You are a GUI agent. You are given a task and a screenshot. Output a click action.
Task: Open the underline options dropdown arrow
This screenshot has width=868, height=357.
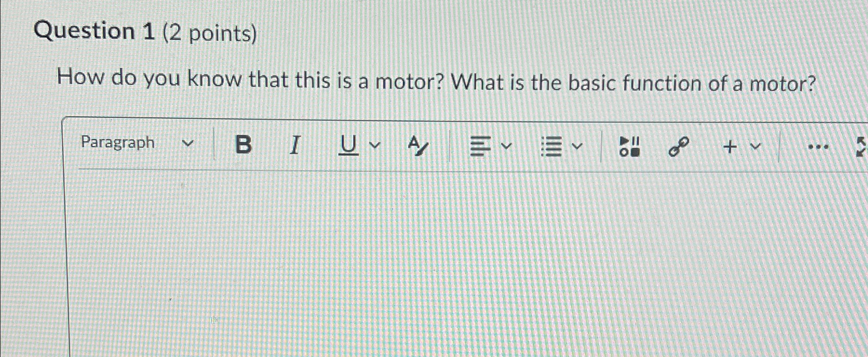pyautogui.click(x=375, y=145)
